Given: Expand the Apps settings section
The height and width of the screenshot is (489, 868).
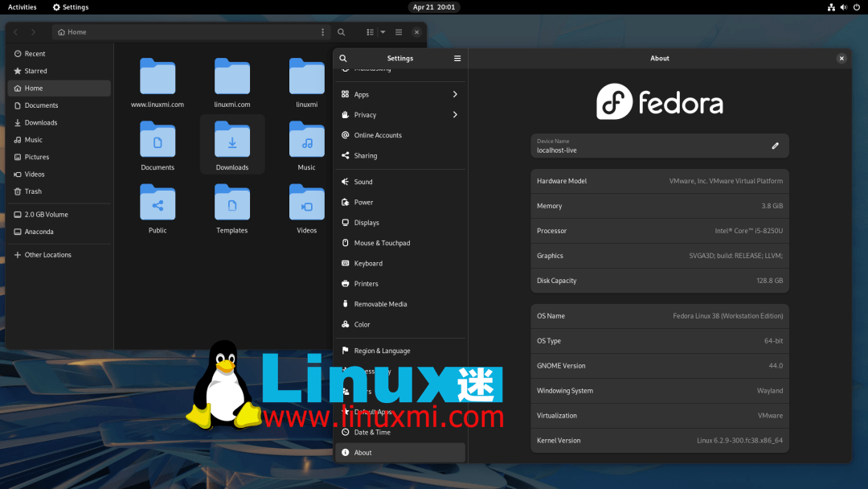Looking at the screenshot, I should 362,94.
